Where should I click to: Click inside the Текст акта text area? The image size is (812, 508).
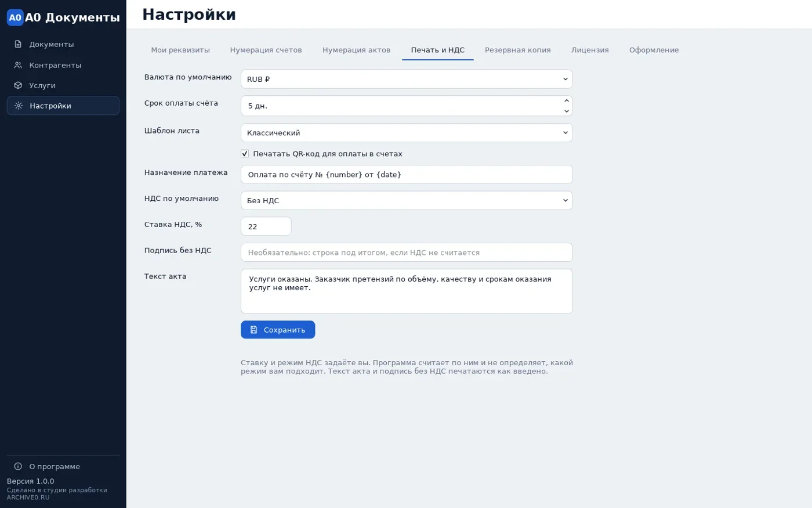pyautogui.click(x=407, y=291)
